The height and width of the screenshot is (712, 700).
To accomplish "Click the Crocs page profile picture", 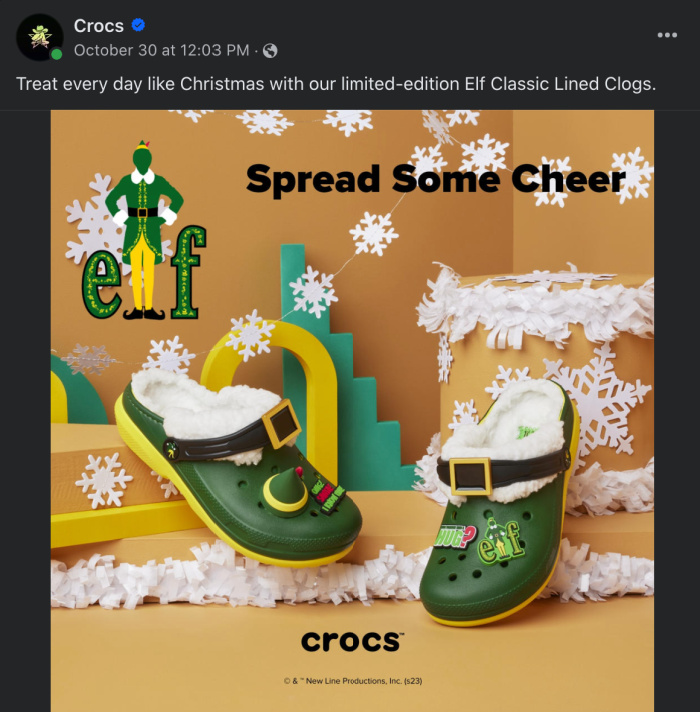I will 39,37.
